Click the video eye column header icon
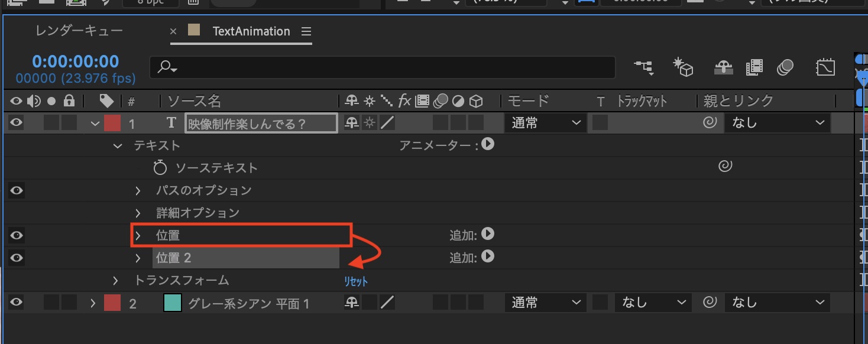Screen dimensions: 868x344 17,101
